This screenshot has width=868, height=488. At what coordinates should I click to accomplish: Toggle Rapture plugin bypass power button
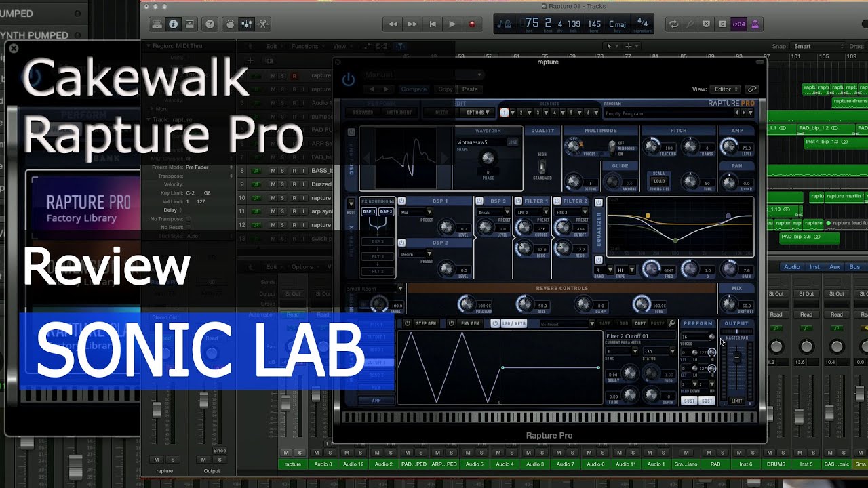tap(349, 79)
